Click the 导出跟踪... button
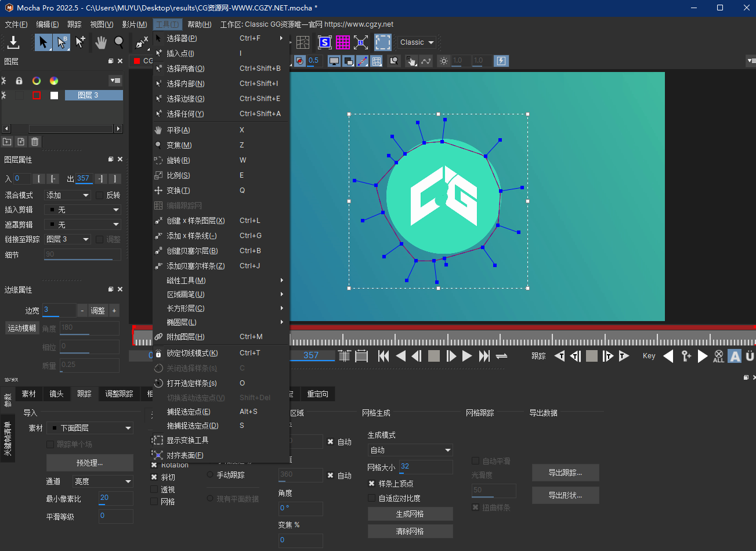 click(x=565, y=473)
